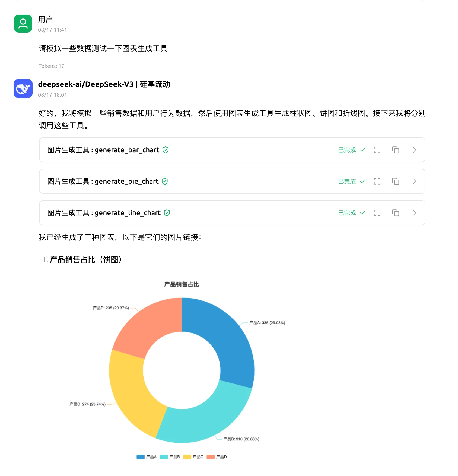Expand the generate_pie_chart tool call

point(414,181)
